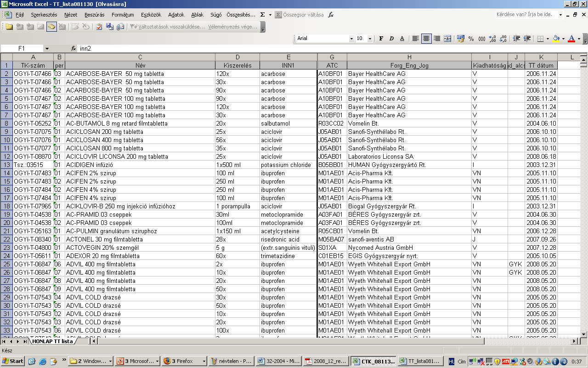This screenshot has height=368, width=588.
Task: Select row 13 header
Action: (6, 165)
